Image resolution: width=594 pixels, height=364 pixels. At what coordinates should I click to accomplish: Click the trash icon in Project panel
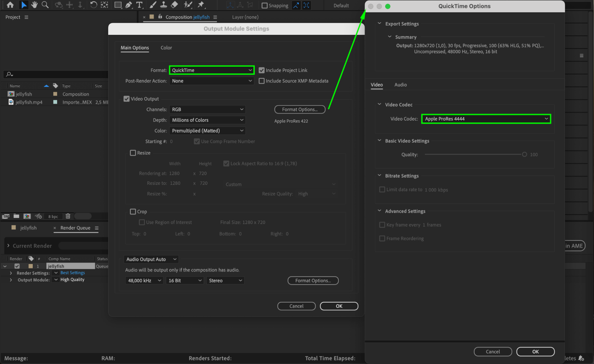pyautogui.click(x=68, y=216)
